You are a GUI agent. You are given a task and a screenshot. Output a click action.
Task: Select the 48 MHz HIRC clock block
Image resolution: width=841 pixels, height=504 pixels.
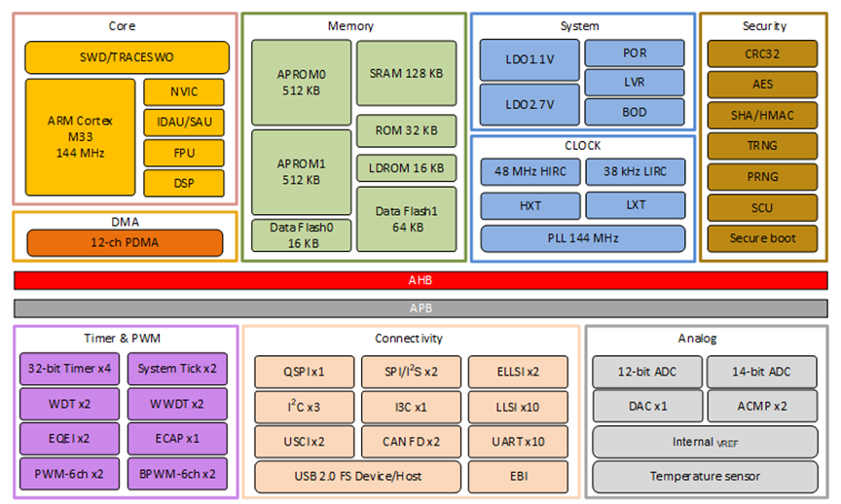pos(530,172)
